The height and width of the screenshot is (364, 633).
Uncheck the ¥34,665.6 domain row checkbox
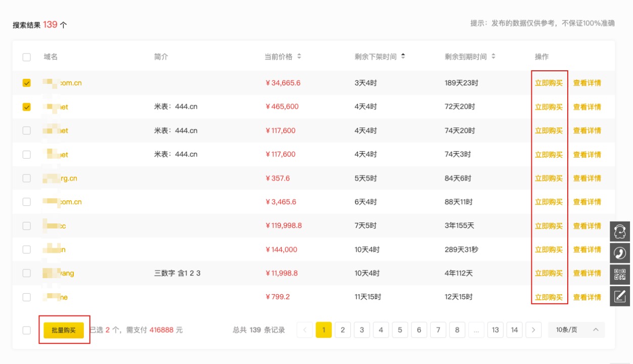27,83
